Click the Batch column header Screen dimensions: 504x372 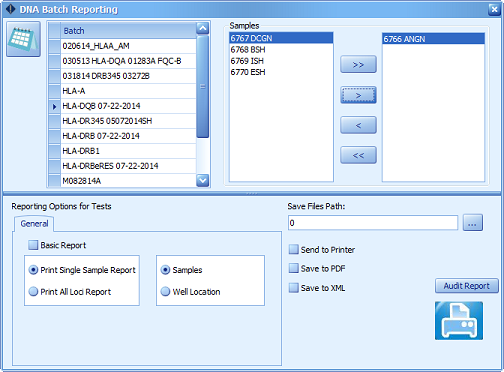128,31
